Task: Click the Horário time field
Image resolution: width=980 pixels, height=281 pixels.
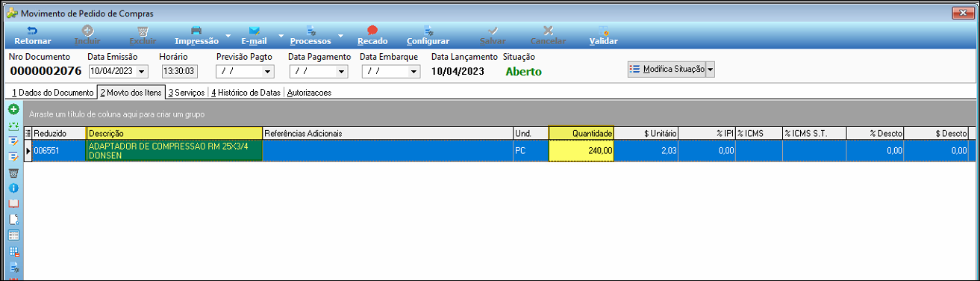Action: click(x=179, y=72)
